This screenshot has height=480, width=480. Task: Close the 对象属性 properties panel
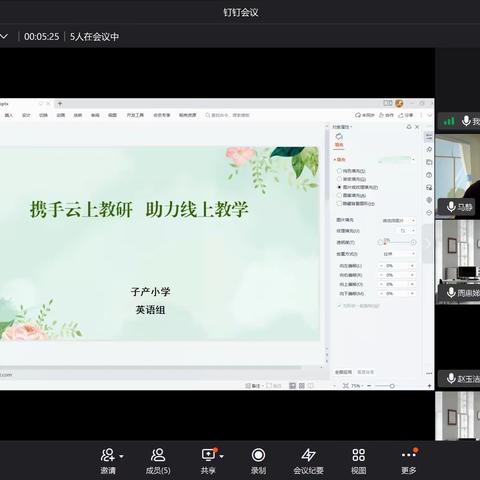coord(417,127)
